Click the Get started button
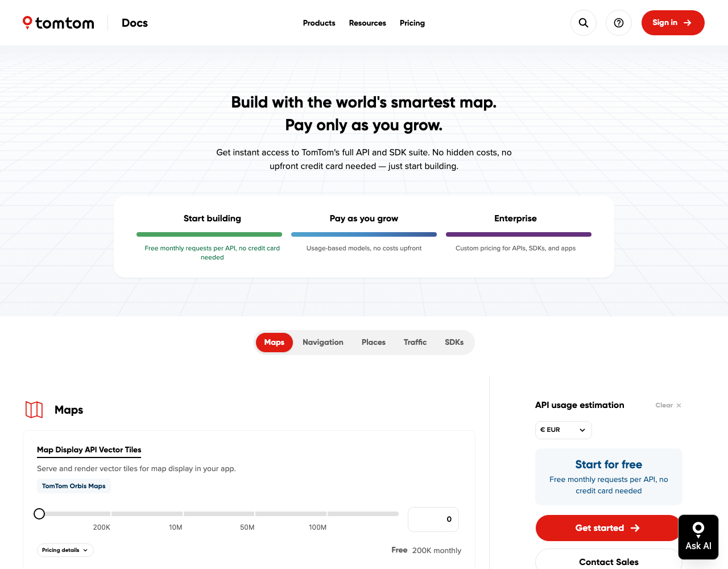Viewport: 728px width, 569px height. (608, 528)
